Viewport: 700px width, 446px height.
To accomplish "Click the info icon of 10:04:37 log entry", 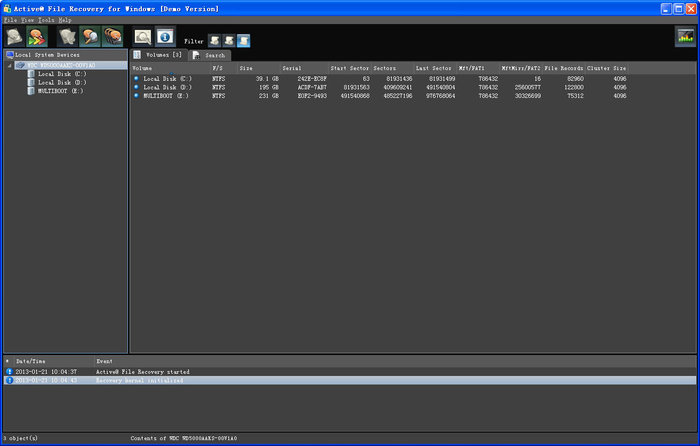I will pos(9,372).
